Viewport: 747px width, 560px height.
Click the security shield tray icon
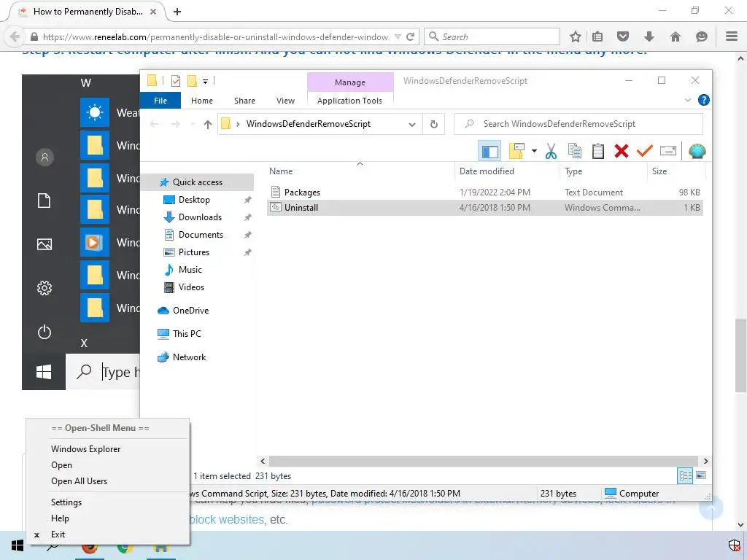[x=734, y=545]
